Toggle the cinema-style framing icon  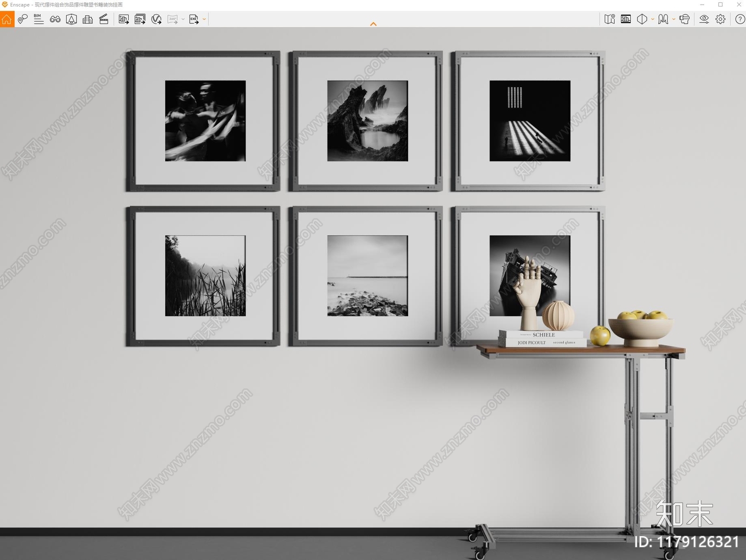click(626, 19)
